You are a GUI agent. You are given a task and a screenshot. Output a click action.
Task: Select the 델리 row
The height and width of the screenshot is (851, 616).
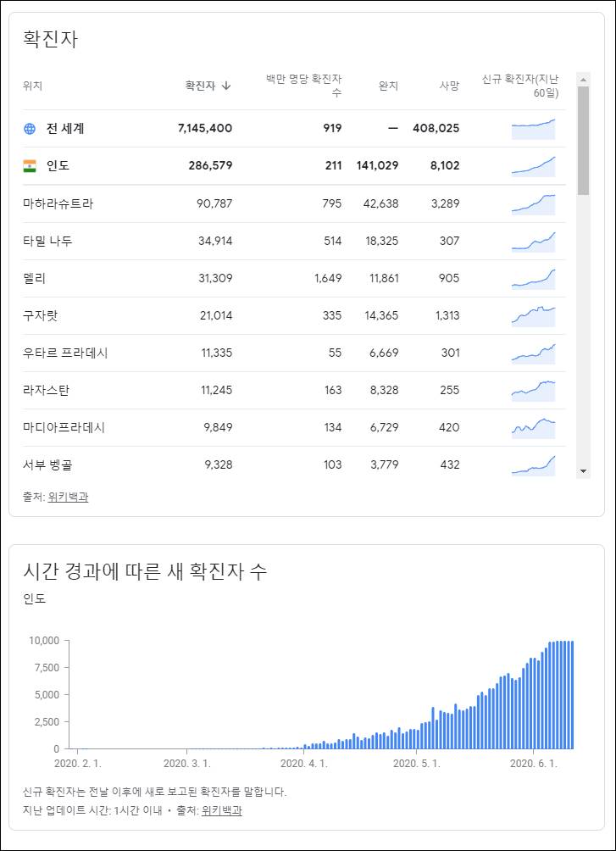(x=294, y=278)
